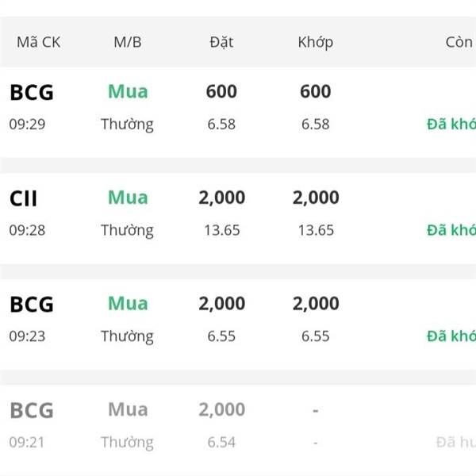The width and height of the screenshot is (476, 476).
Task: Open the BCG order placed at 09:29
Action: pos(238,113)
